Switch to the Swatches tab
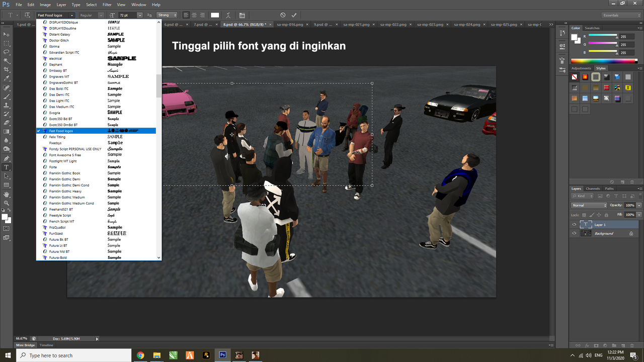This screenshot has height=362, width=644. point(592,28)
